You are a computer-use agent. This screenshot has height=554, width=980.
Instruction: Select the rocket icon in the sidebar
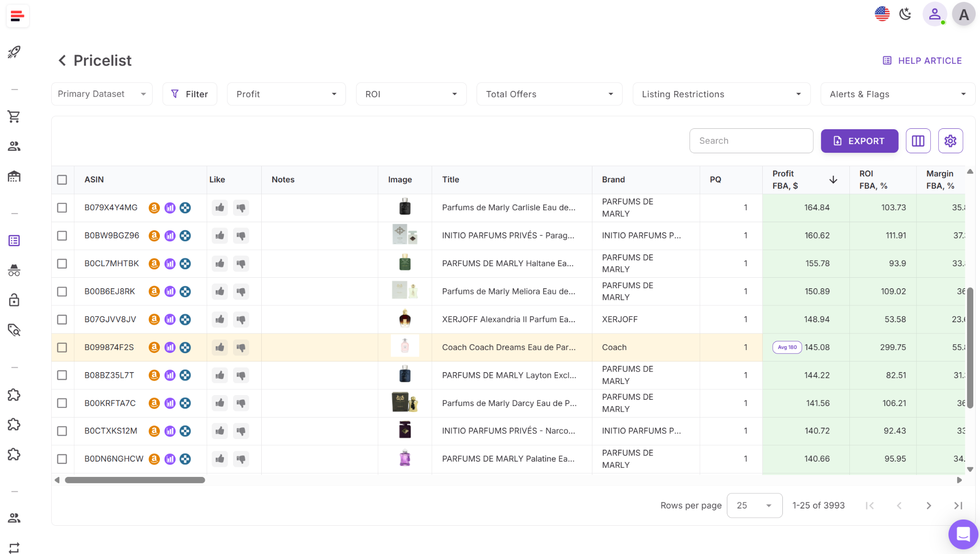pyautogui.click(x=14, y=53)
